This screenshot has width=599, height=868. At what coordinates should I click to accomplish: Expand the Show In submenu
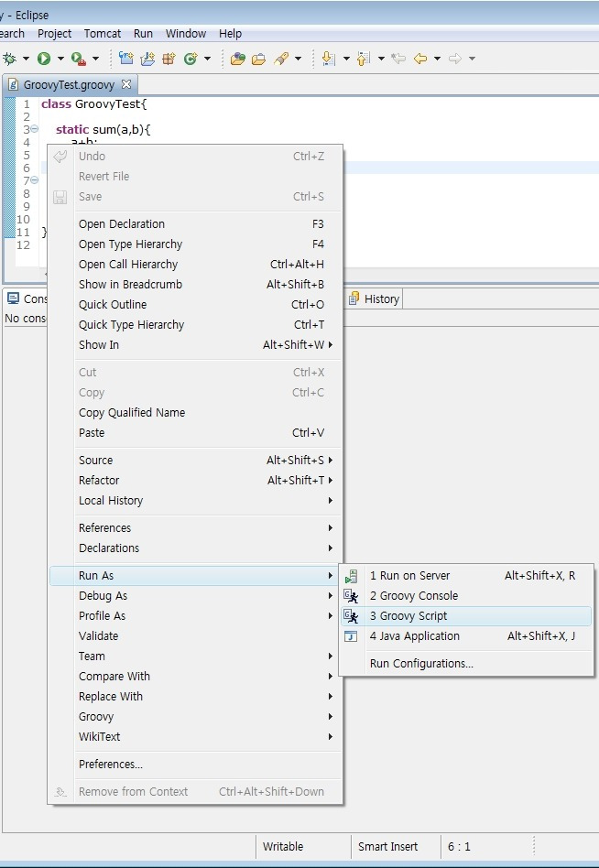(195, 344)
